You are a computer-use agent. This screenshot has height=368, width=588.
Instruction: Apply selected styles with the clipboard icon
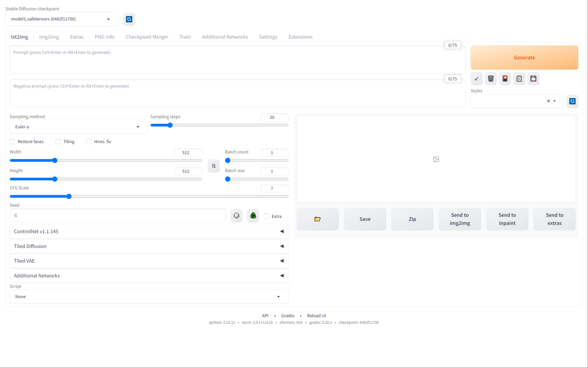(x=519, y=79)
